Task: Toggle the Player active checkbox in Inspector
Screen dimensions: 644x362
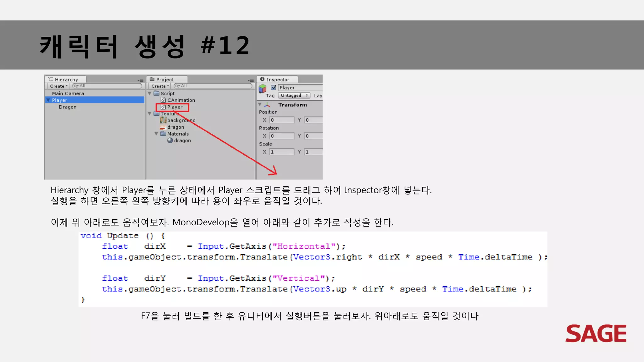Action: point(274,87)
